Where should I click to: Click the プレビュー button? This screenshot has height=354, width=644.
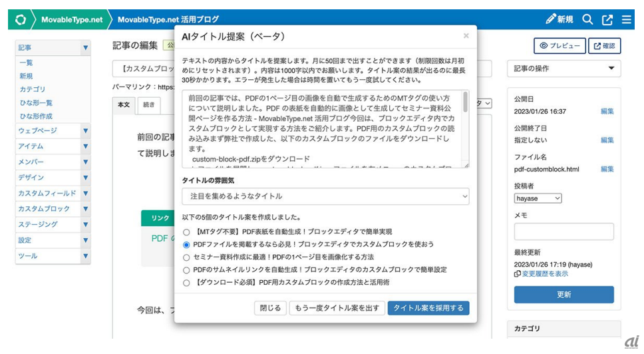560,46
